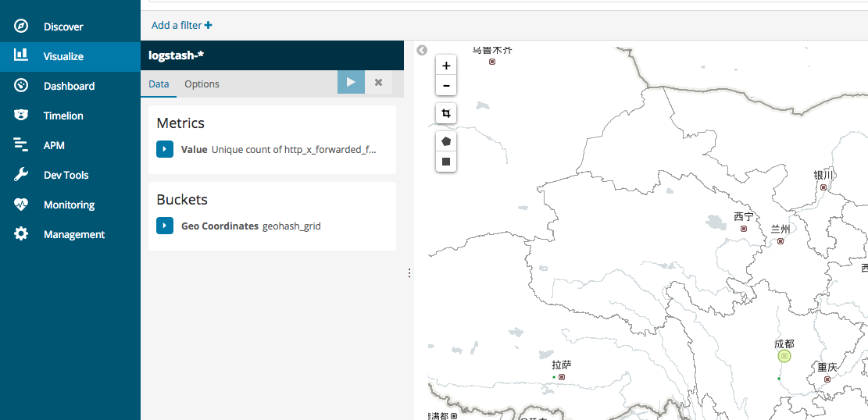Discard changes with the X button
868x420 pixels.
point(379,82)
